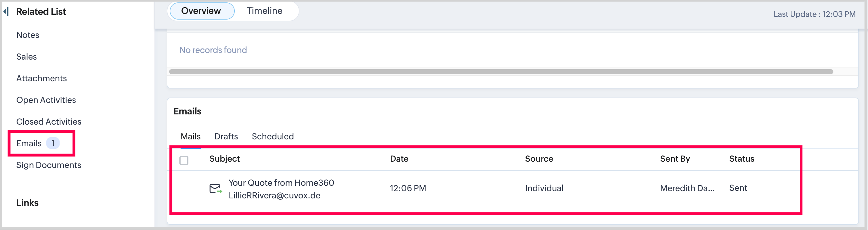The width and height of the screenshot is (868, 230).
Task: Click the horizontal scrollbar under No records found
Action: tap(501, 71)
